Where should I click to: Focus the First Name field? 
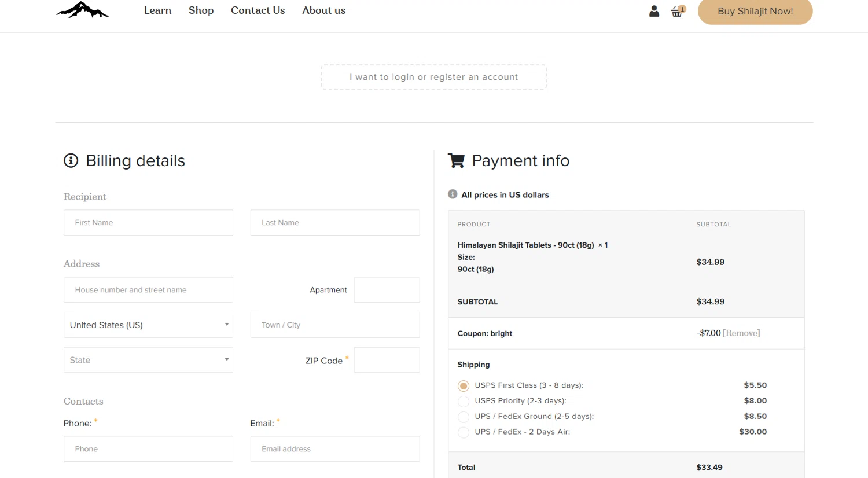pyautogui.click(x=148, y=223)
